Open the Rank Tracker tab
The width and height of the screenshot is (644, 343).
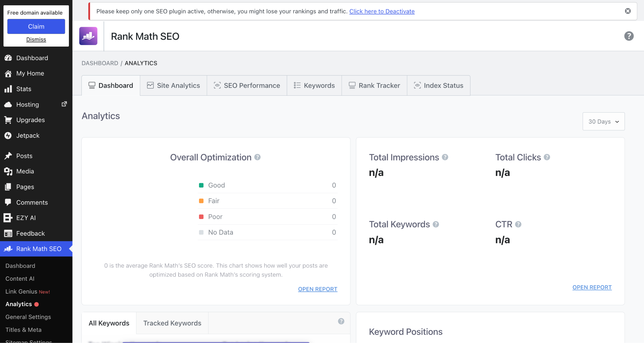(374, 85)
